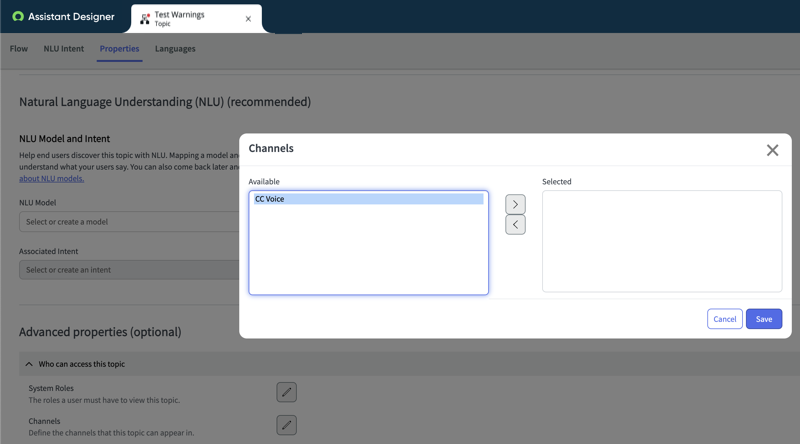The width and height of the screenshot is (800, 444).
Task: Collapse Who can access this topic section
Action: 29,364
